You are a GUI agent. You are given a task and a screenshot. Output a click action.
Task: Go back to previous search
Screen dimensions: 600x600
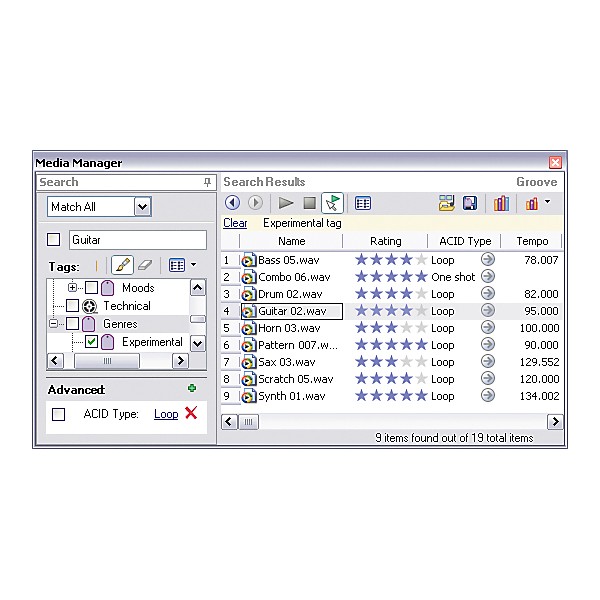232,202
